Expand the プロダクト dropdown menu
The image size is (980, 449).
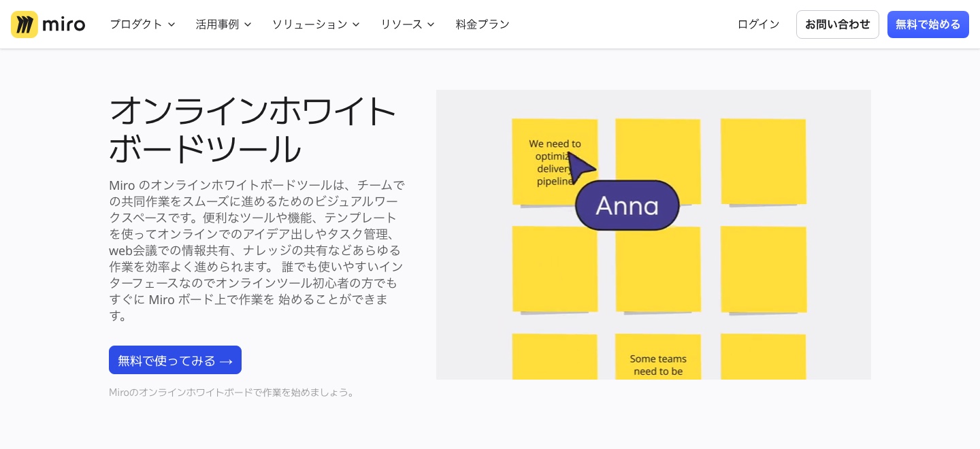[x=143, y=24]
